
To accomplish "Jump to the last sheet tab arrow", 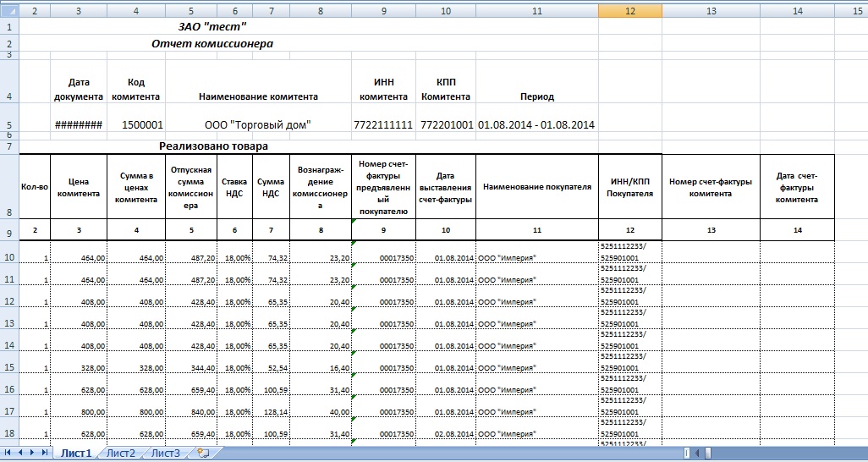I will coord(44,454).
